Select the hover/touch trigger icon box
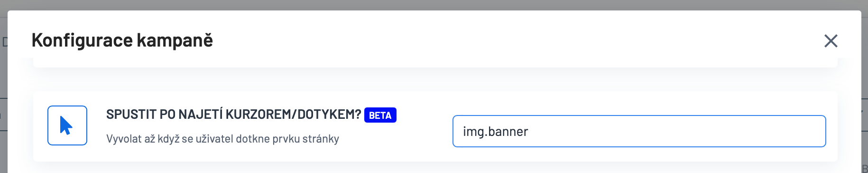 pos(67,125)
